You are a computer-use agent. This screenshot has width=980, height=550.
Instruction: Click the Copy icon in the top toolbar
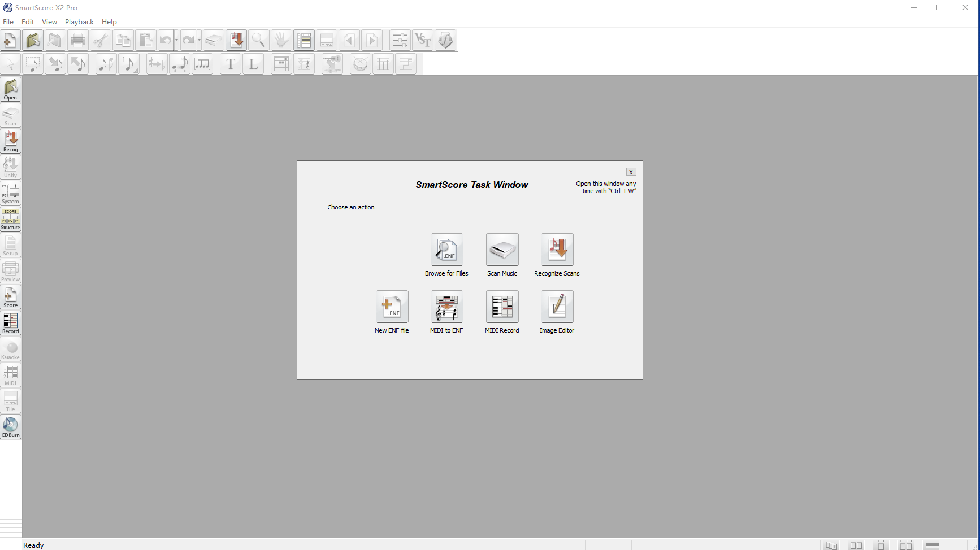tap(123, 40)
